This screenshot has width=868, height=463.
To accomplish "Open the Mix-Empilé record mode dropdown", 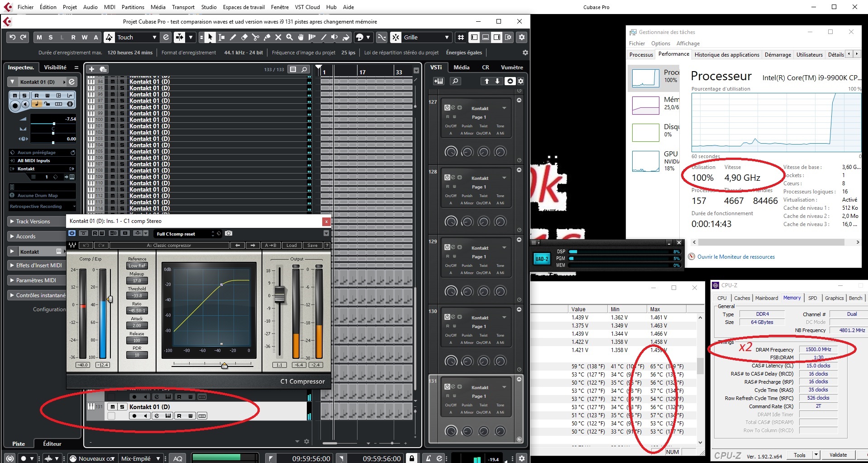I will 140,458.
